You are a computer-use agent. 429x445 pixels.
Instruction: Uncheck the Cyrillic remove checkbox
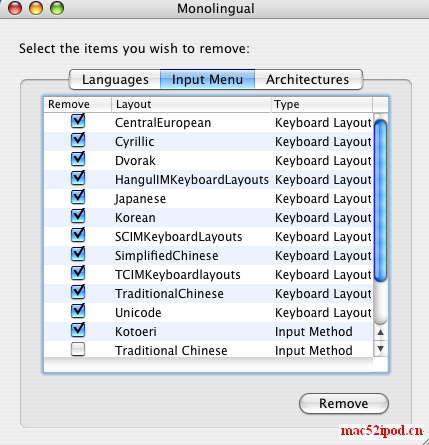click(78, 140)
